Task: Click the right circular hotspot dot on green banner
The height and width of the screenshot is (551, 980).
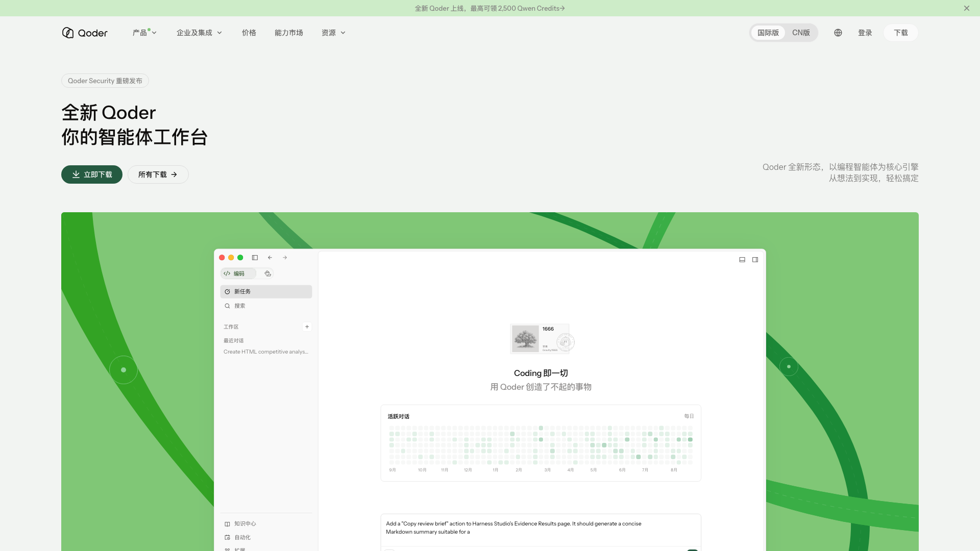Action: [x=789, y=366]
